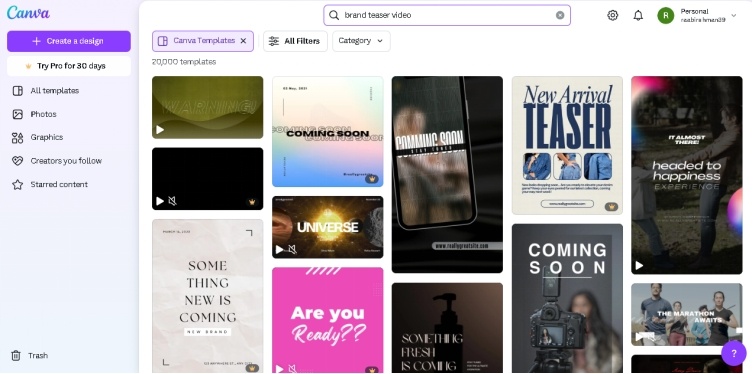Open the Graphics section
This screenshot has width=753, height=374.
pyautogui.click(x=47, y=137)
